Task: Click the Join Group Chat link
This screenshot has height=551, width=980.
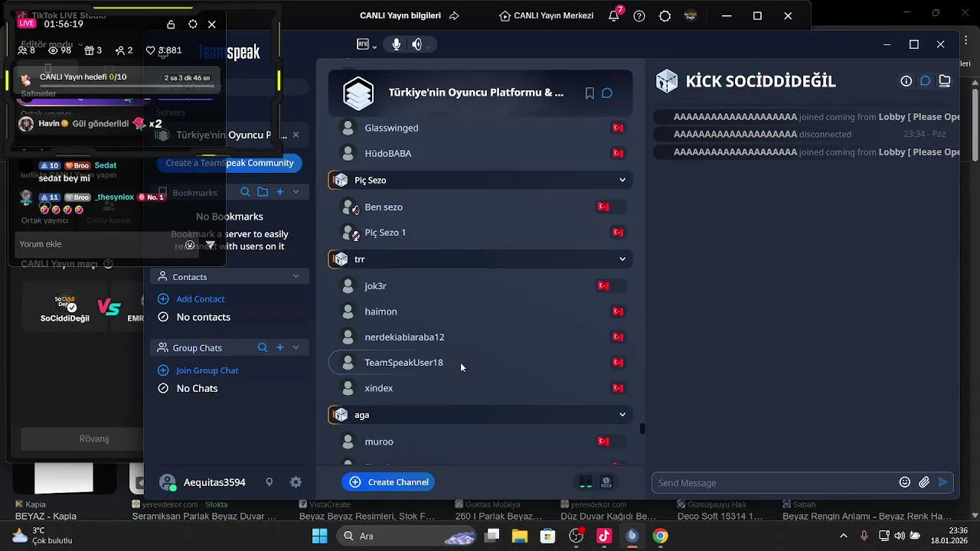Action: (207, 370)
